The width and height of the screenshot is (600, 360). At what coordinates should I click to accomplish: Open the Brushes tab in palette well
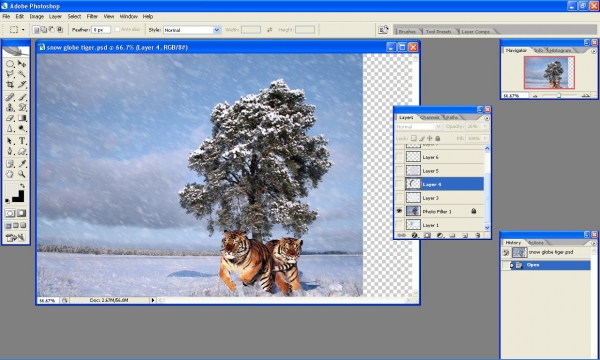pos(407,31)
